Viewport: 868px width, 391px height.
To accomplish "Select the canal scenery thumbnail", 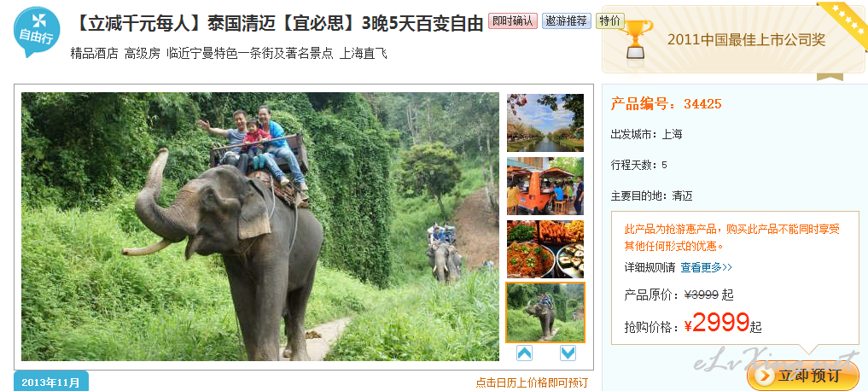I will 545,122.
